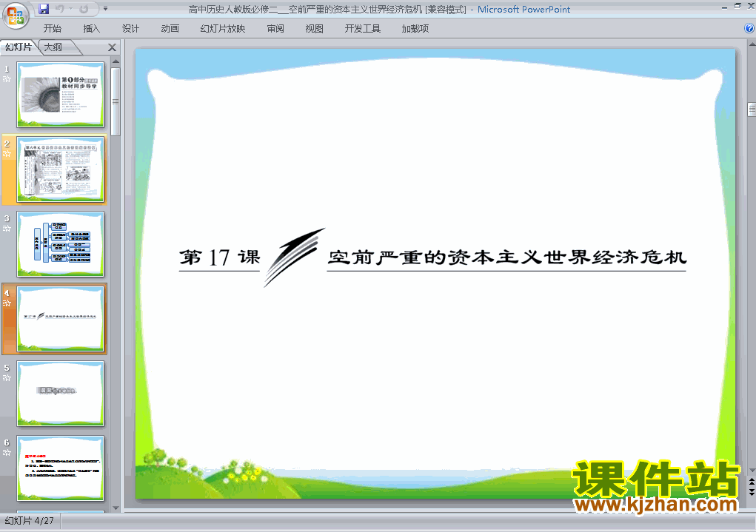Open the Office button menu
This screenshot has width=756, height=532.
16,16
